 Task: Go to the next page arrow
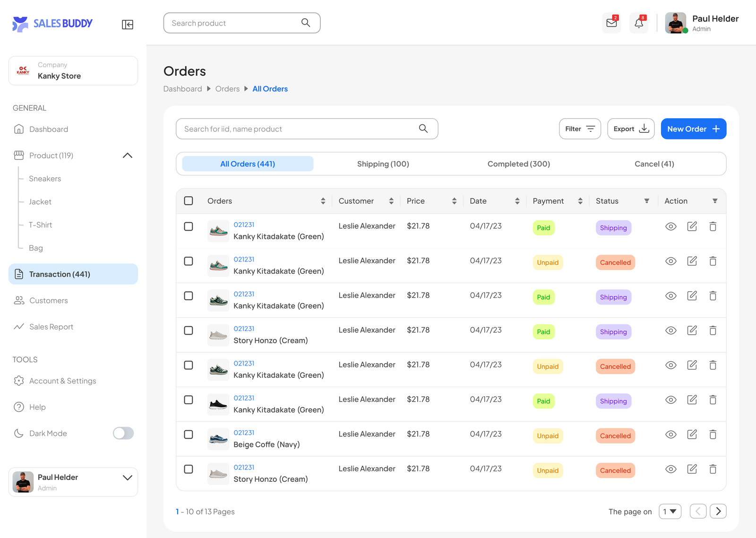click(718, 511)
